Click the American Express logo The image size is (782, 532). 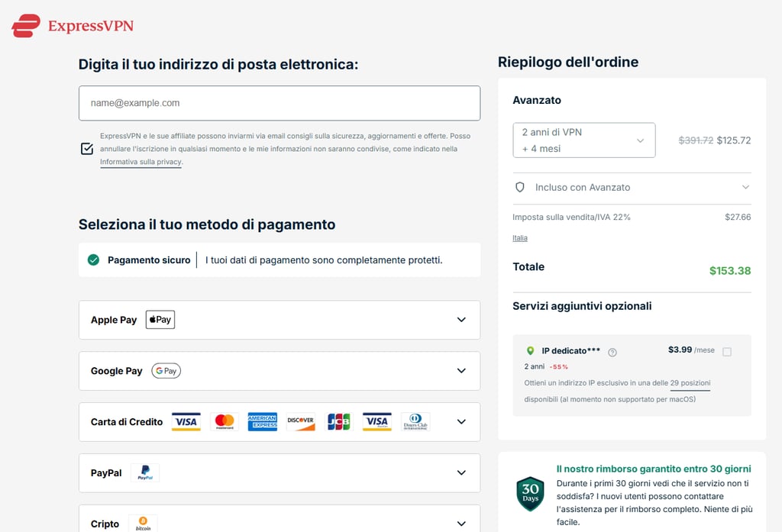click(x=263, y=422)
